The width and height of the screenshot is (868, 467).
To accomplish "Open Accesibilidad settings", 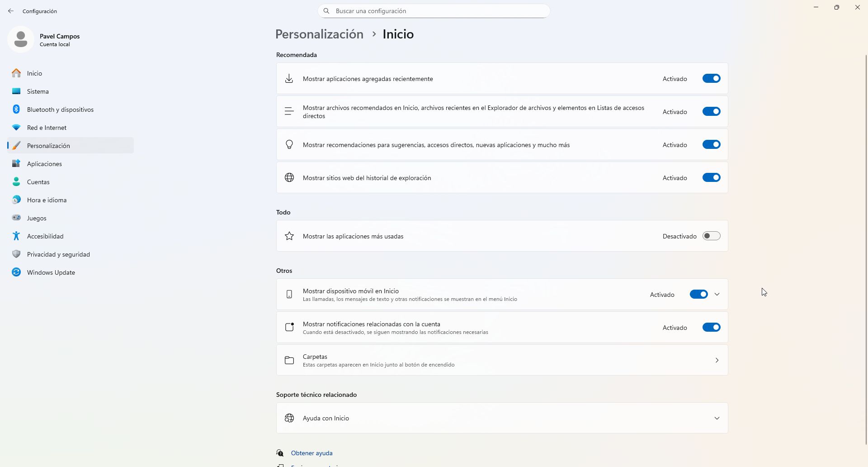I will click(x=71, y=236).
